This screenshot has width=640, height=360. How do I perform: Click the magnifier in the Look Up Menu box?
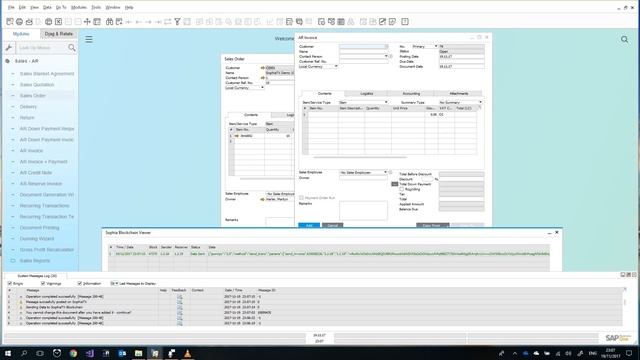point(72,48)
